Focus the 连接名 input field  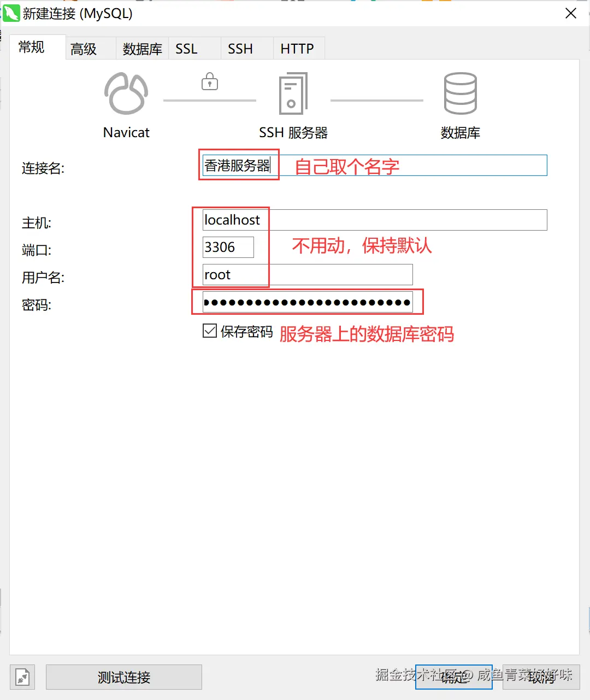click(x=375, y=165)
